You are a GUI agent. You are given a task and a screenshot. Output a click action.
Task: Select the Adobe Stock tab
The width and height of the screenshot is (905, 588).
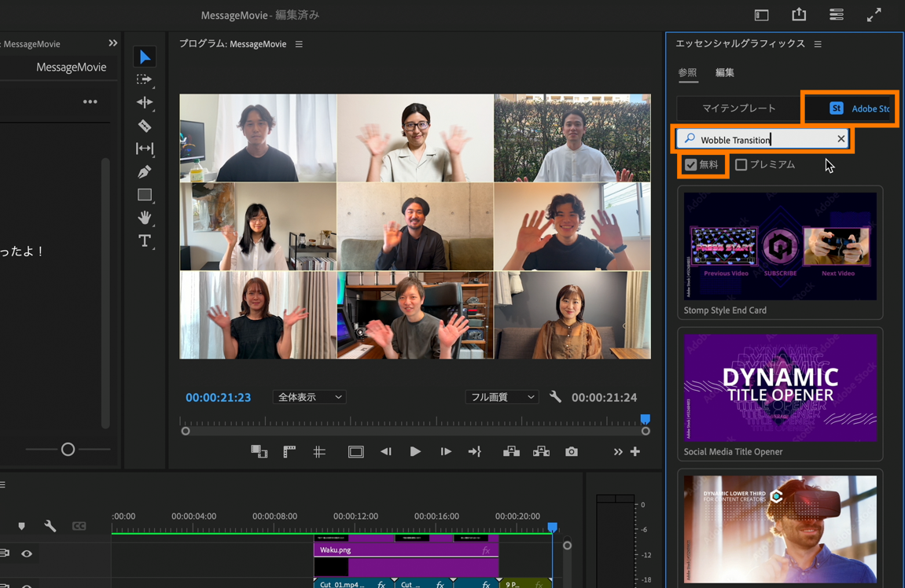click(859, 108)
